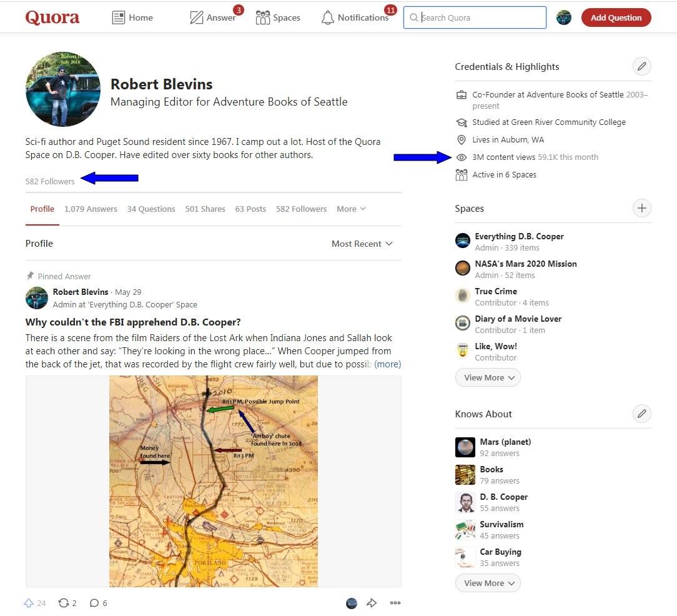Image resolution: width=677 pixels, height=616 pixels.
Task: Switch to the 501 Shares tab
Action: 205,209
